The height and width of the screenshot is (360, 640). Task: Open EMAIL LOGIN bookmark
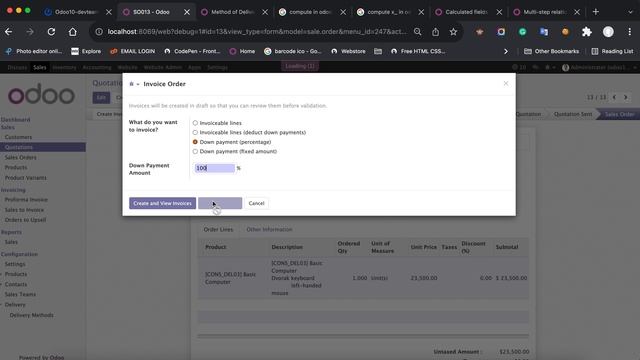tap(133, 51)
